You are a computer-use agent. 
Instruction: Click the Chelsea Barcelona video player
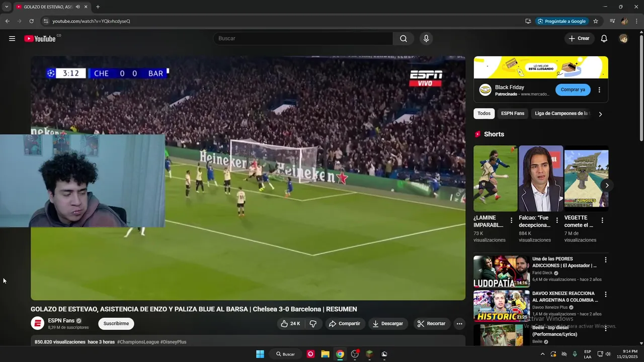pos(248,178)
